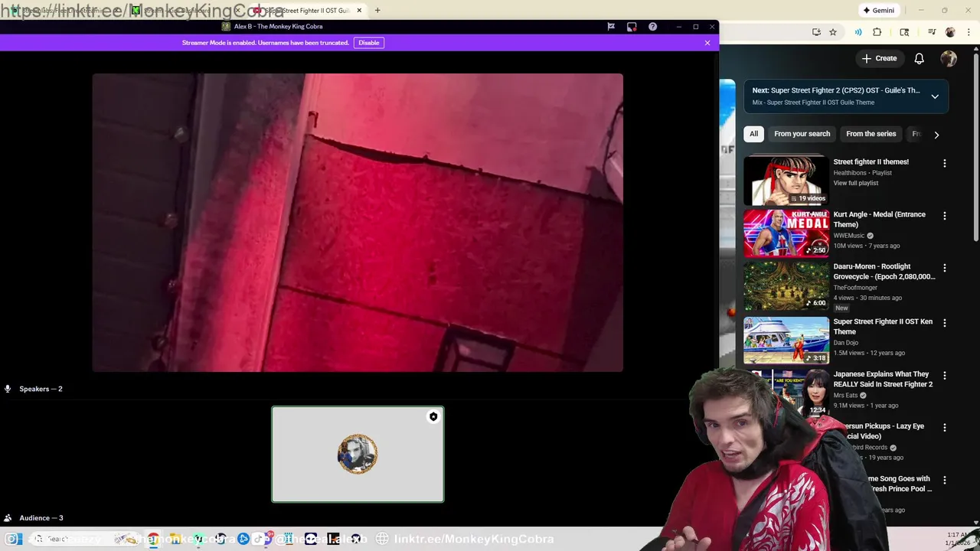Open YouTube Create button
This screenshot has height=551, width=980.
point(879,58)
